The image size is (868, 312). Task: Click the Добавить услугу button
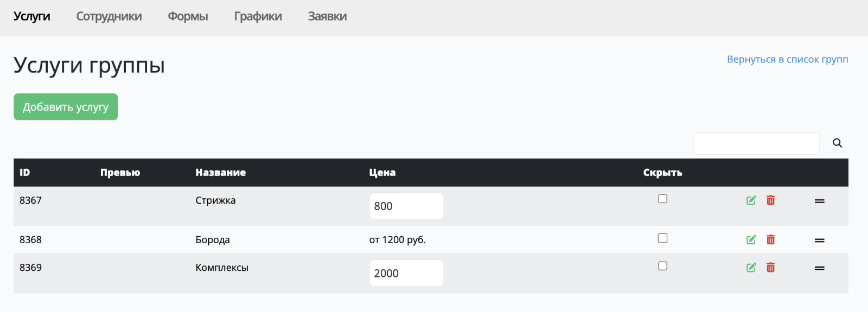click(66, 107)
